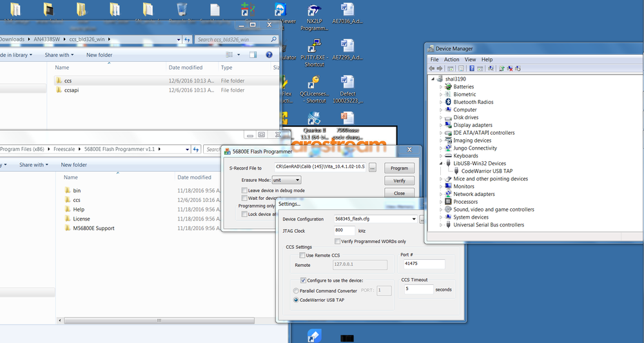Viewport: 644px width, 343px height.
Task: Click change view icon in upper explorer
Action: point(229,55)
